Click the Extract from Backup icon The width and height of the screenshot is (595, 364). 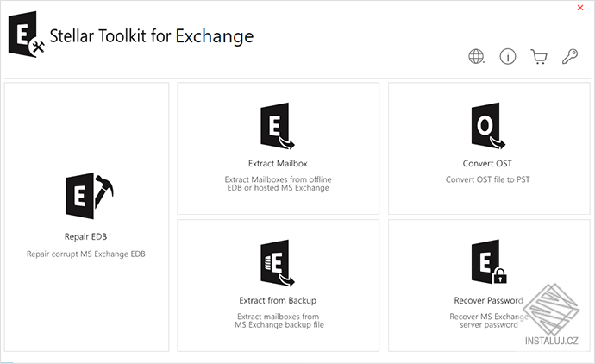[x=278, y=263]
